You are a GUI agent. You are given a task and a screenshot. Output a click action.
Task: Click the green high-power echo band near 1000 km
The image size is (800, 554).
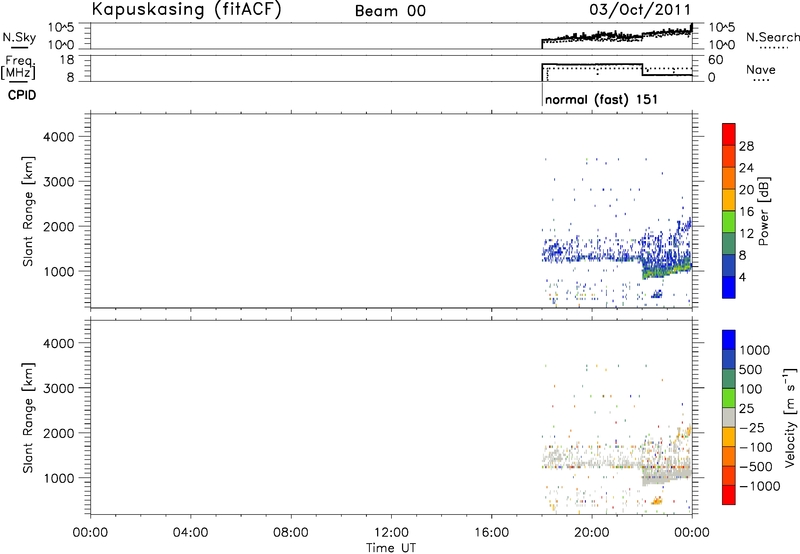pyautogui.click(x=666, y=269)
